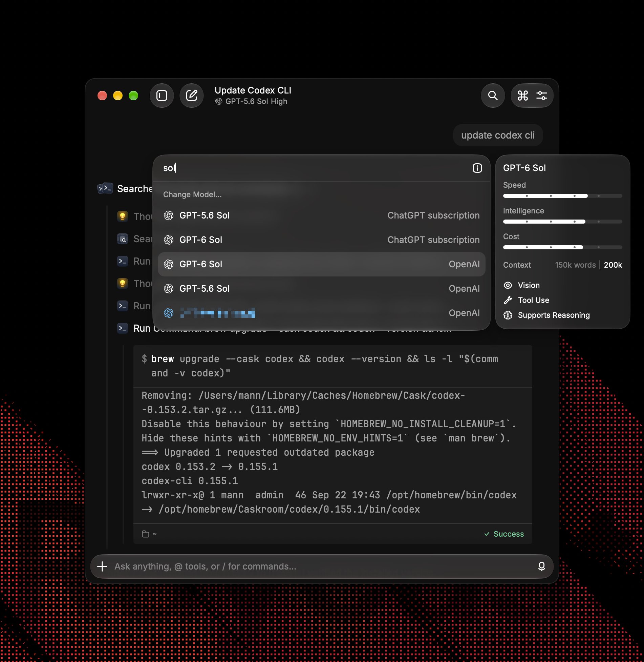Click the 200k context value
Viewport: 644px width, 662px height.
613,265
